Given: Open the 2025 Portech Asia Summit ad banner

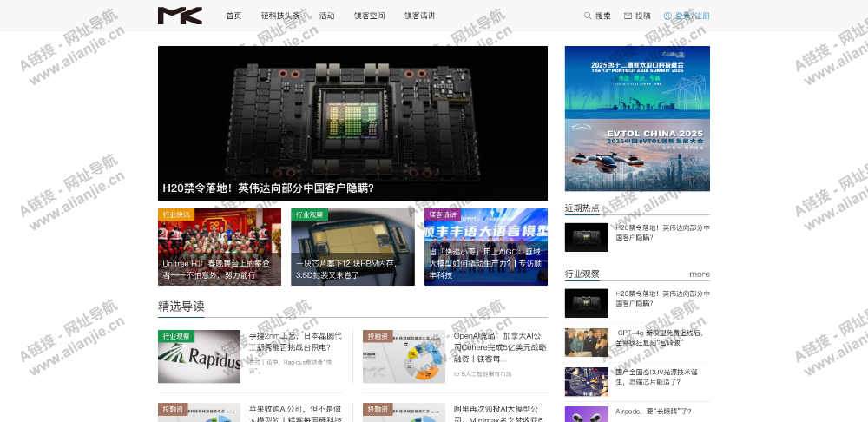Looking at the screenshot, I should 637,82.
